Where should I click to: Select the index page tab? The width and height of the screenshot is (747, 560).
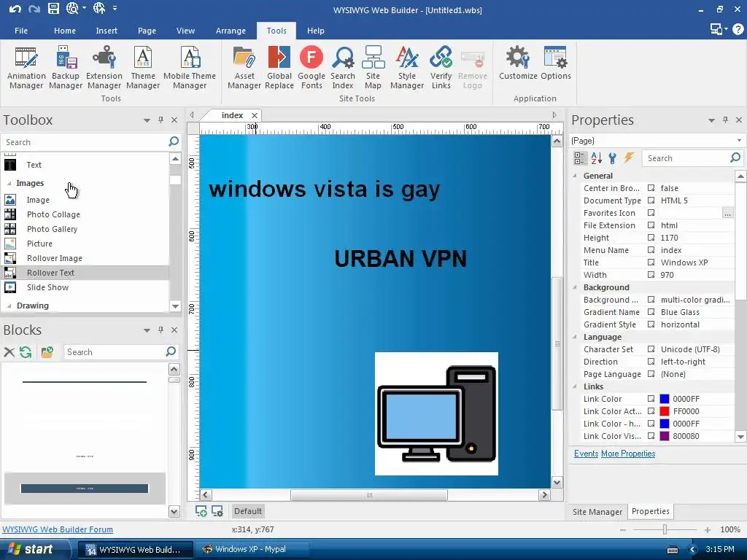pyautogui.click(x=233, y=115)
